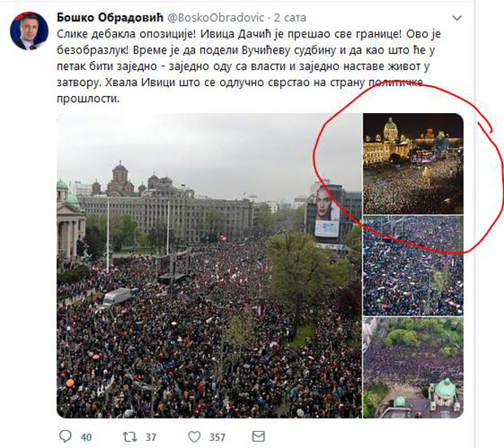The height and width of the screenshot is (448, 504).
Task: Click the 37 retweets count
Action: pos(150,437)
